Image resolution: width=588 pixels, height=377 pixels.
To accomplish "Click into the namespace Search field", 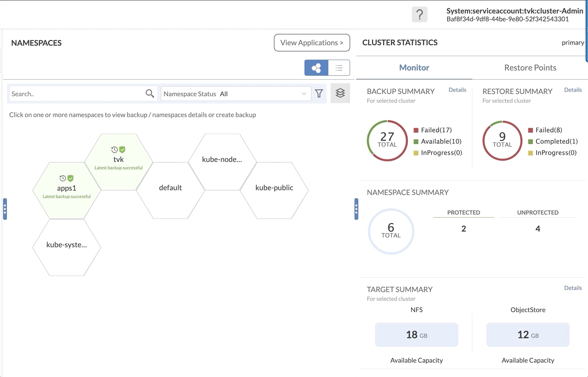I will click(x=77, y=94).
